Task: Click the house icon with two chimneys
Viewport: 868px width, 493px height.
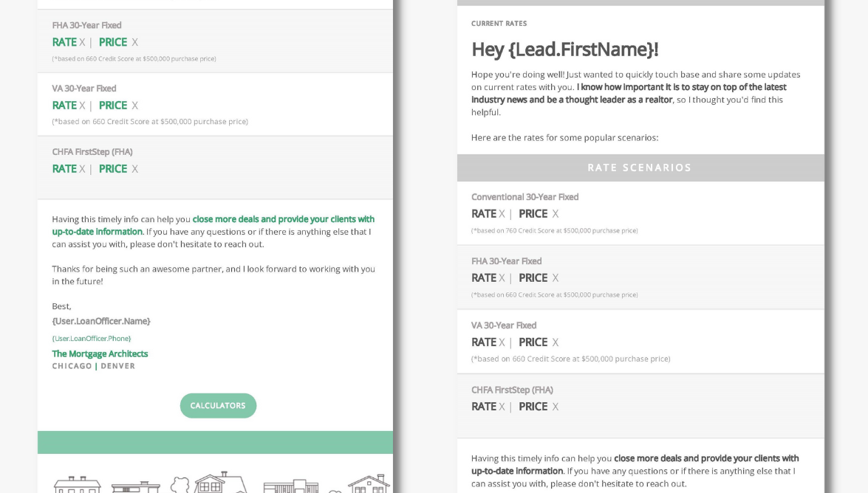Action: pos(77,484)
